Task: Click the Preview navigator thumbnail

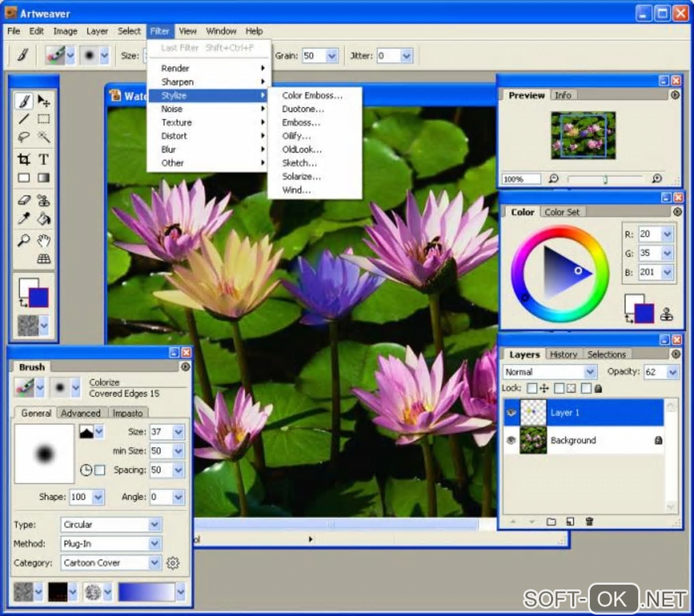Action: coord(583,135)
